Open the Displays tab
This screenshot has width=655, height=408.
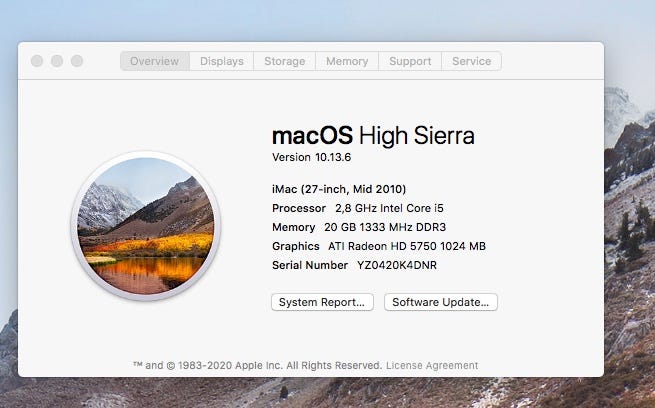[221, 61]
